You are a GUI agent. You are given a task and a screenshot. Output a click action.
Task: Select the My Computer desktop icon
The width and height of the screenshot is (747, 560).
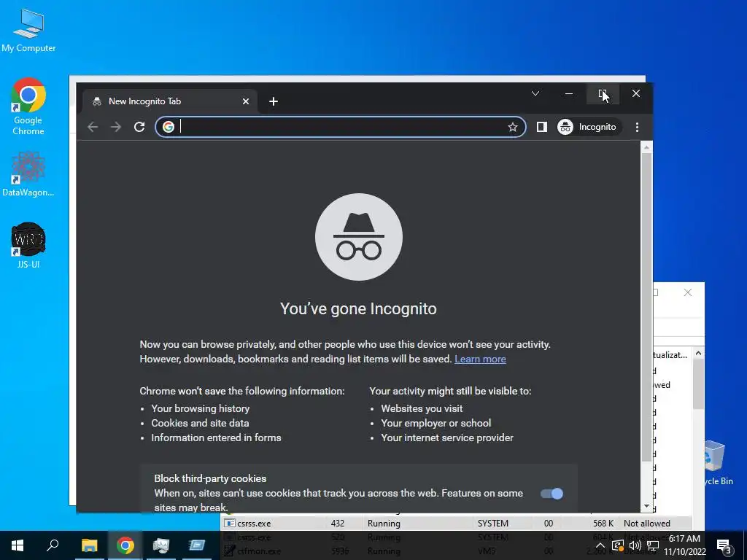click(x=28, y=31)
